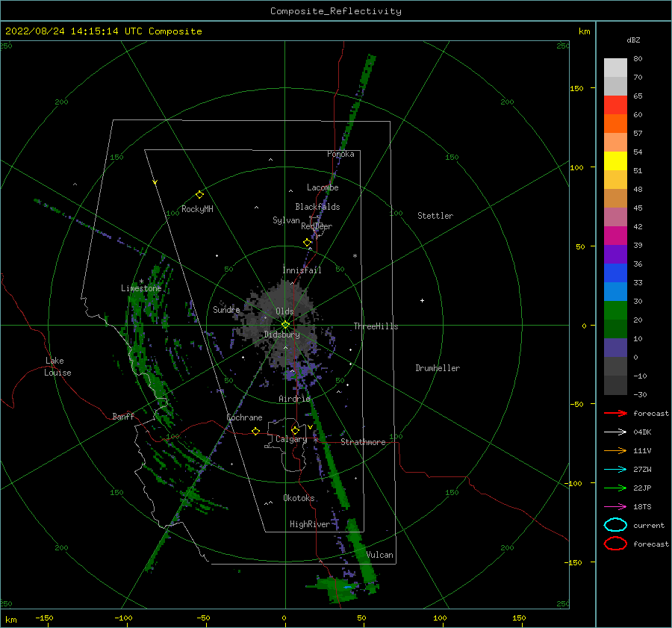This screenshot has height=628, width=672.
Task: Click the light gray 80-70 dBZ swatch
Action: (615, 68)
